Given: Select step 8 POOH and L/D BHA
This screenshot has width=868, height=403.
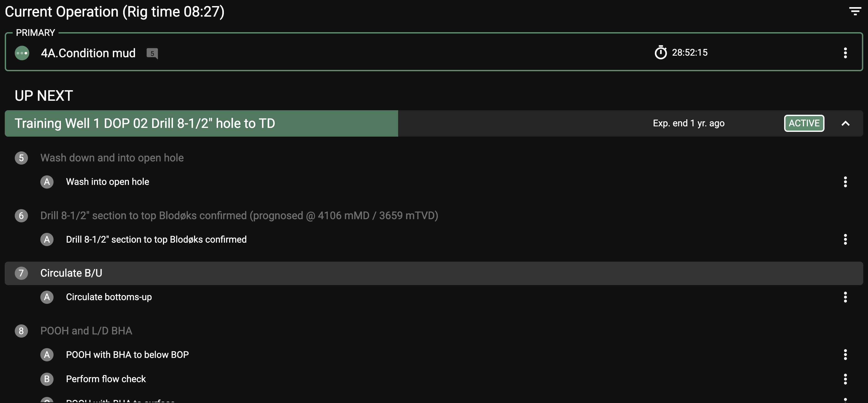Looking at the screenshot, I should [x=86, y=330].
